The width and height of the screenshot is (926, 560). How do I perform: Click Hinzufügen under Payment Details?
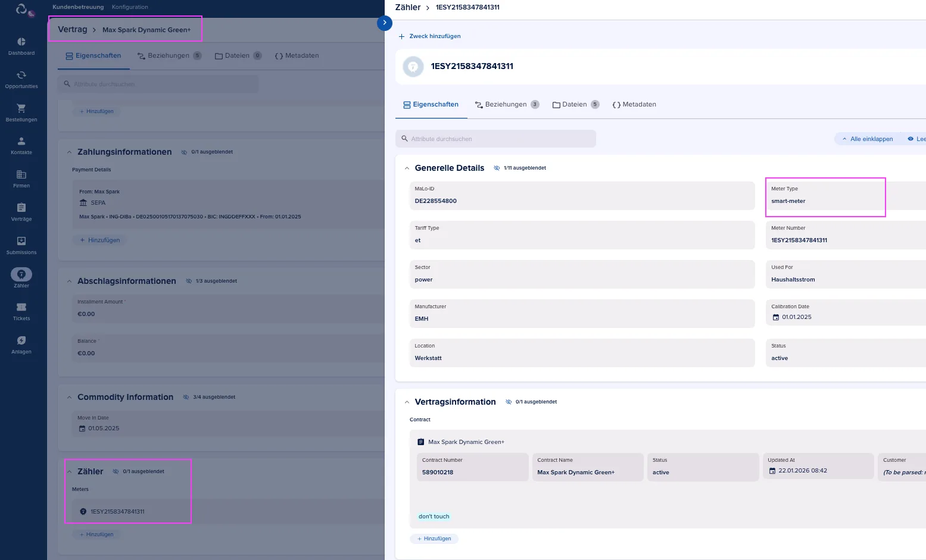pyautogui.click(x=100, y=240)
